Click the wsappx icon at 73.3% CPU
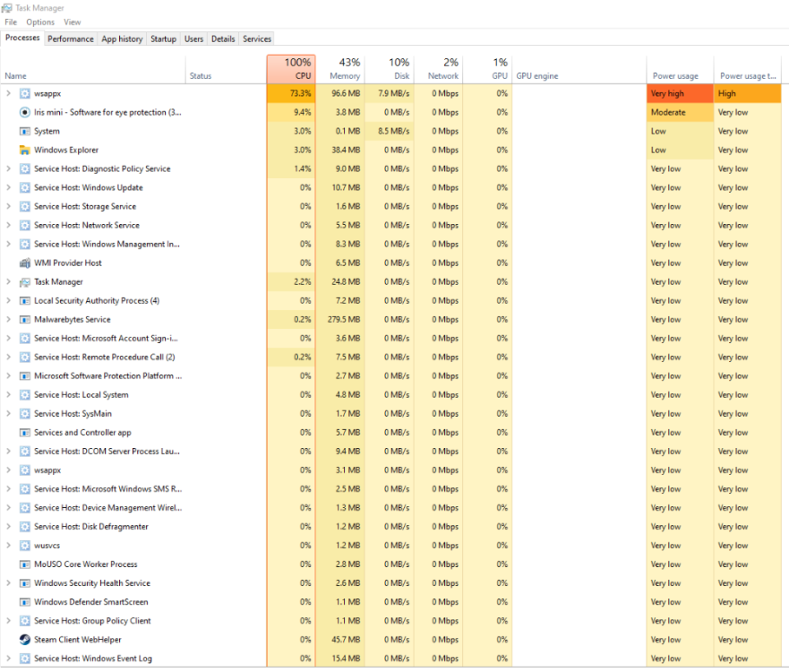 [25, 93]
